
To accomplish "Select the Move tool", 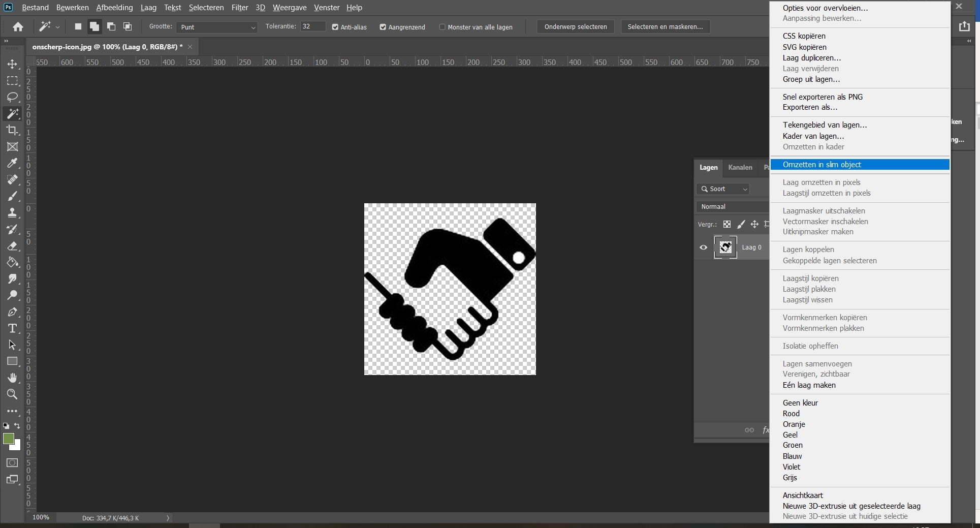I will [x=12, y=64].
